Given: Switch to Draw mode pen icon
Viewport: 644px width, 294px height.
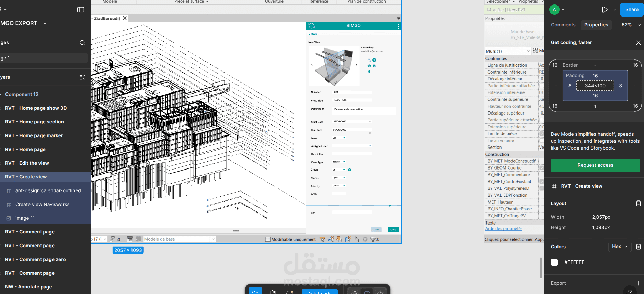Looking at the screenshot, I should click(x=354, y=292).
